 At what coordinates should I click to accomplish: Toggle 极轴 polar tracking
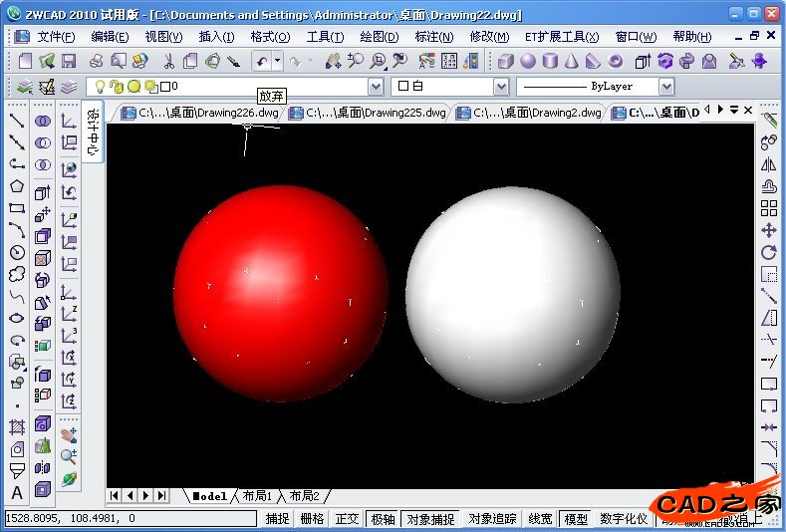(384, 518)
